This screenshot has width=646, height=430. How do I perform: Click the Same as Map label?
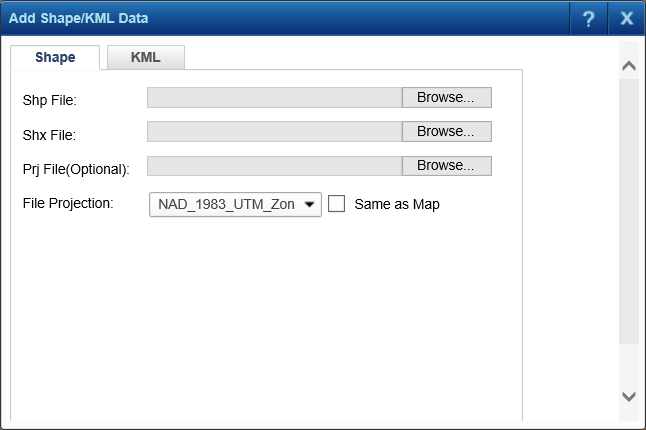(x=397, y=205)
